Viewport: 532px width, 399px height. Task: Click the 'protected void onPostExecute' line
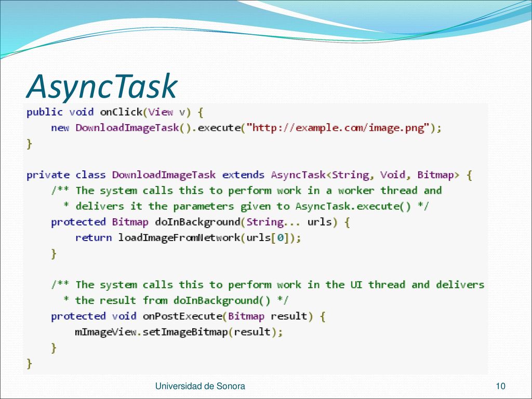click(188, 316)
